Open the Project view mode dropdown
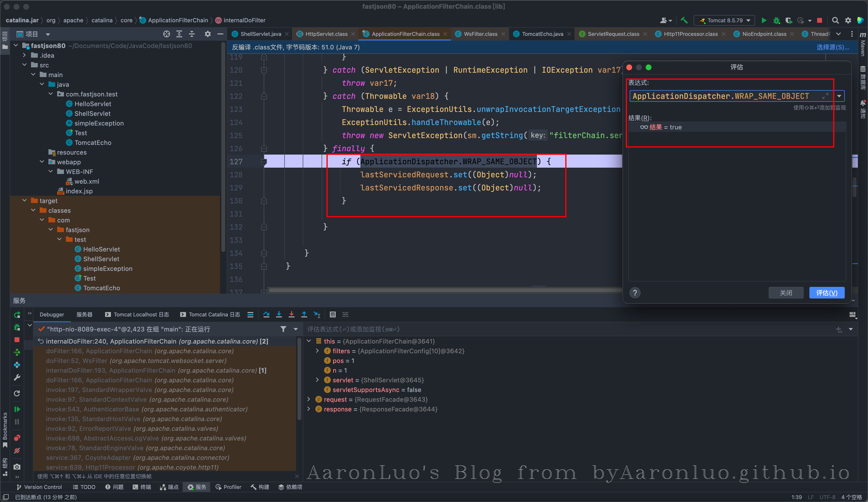Viewport: 868px width, 502px height. pos(48,34)
